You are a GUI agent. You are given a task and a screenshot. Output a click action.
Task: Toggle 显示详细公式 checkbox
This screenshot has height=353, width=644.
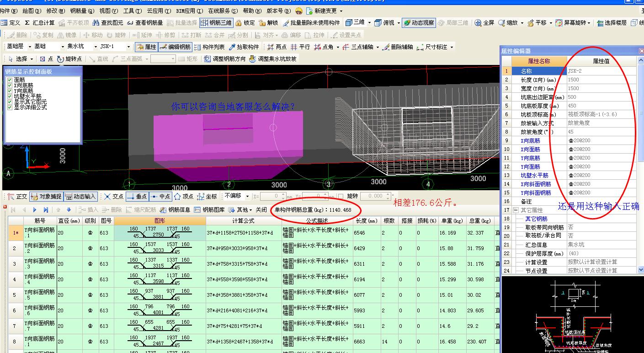click(x=10, y=107)
